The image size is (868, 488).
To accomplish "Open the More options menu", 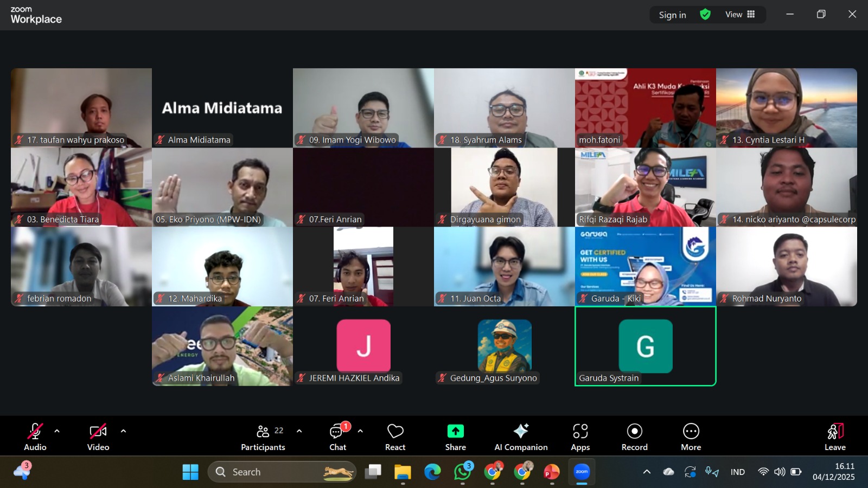I will pyautogui.click(x=691, y=436).
